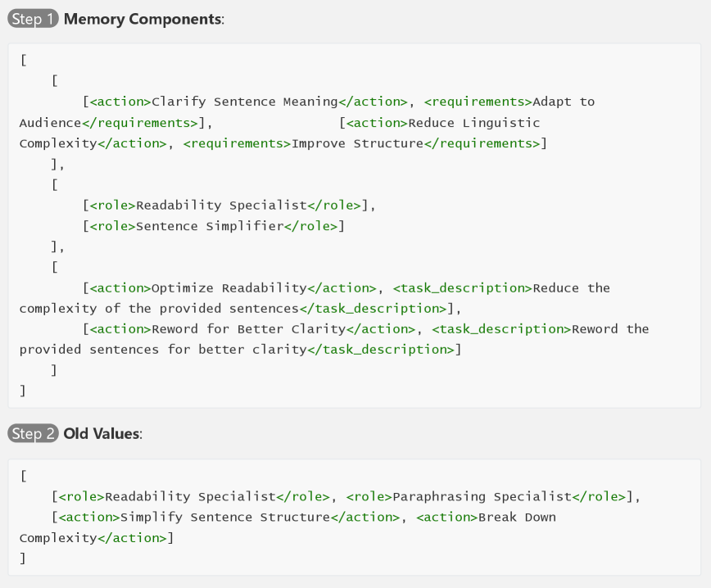Click the Reword for Better Clarity action
Viewport: 711px width, 588px height.
point(248,329)
